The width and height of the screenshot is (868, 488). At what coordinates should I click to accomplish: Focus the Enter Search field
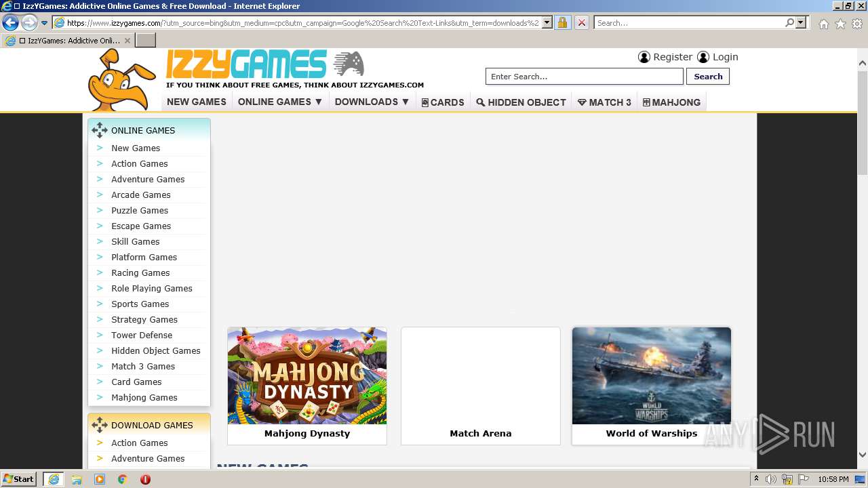coord(585,77)
